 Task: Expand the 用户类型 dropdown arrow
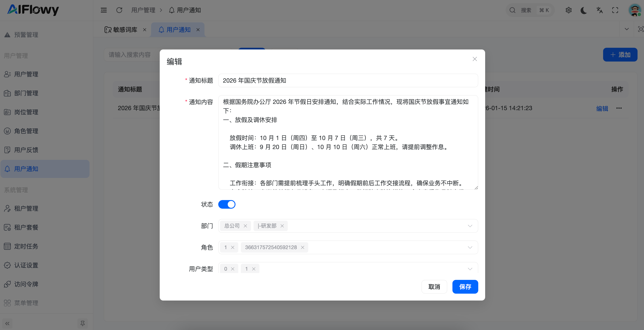470,269
